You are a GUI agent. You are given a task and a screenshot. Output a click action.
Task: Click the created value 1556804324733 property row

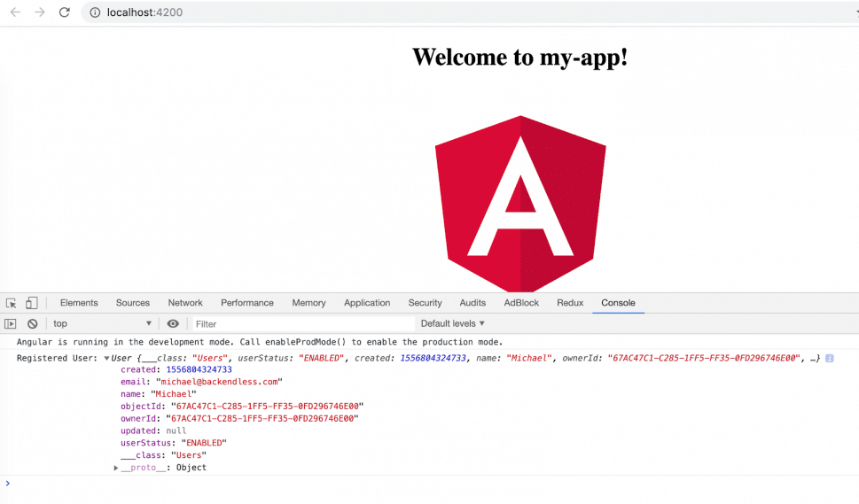(176, 370)
